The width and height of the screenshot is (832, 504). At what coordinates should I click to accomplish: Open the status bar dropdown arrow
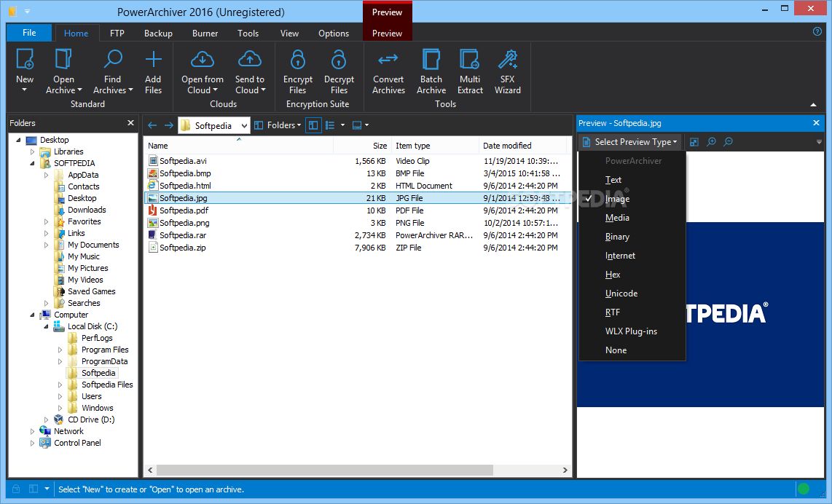tap(47, 489)
